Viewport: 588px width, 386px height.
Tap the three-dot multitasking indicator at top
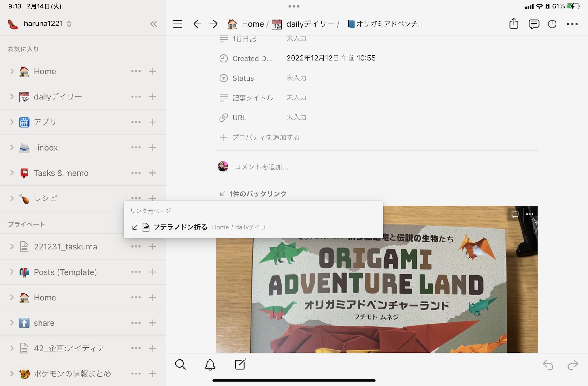tap(294, 6)
